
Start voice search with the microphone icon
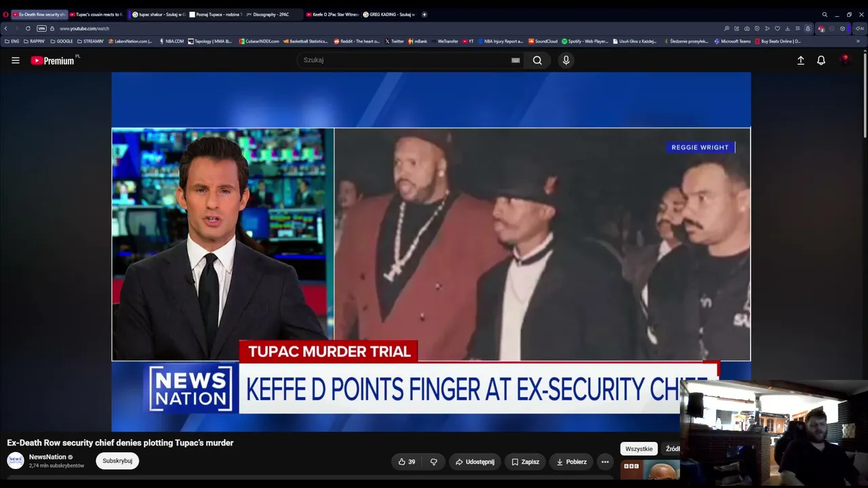tap(566, 60)
